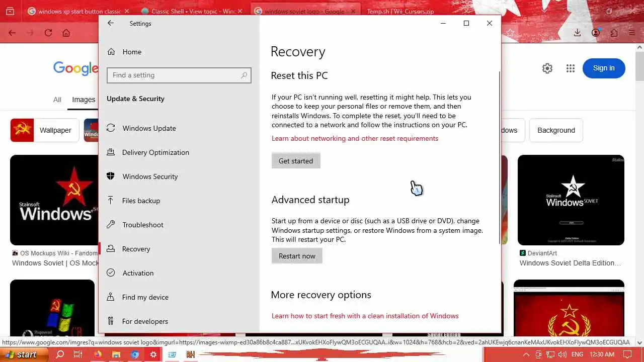Click taskbar search magnifier
644x362 pixels.
pos(60,354)
